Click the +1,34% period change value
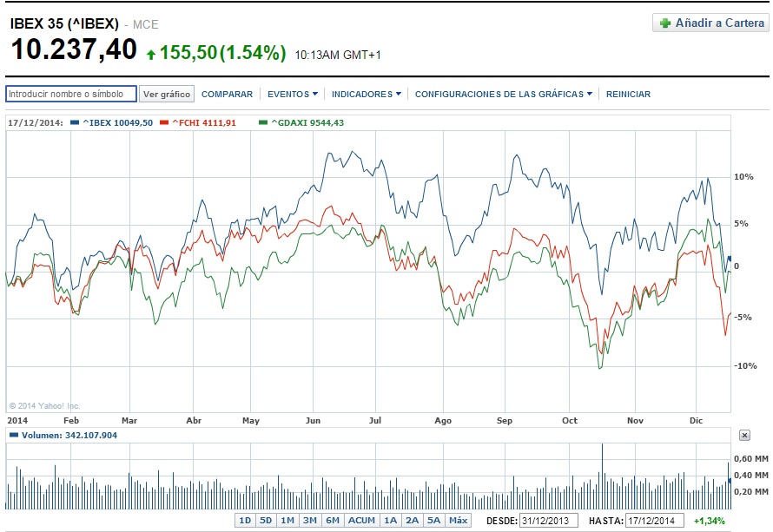This screenshot has height=532, width=773. (x=710, y=521)
